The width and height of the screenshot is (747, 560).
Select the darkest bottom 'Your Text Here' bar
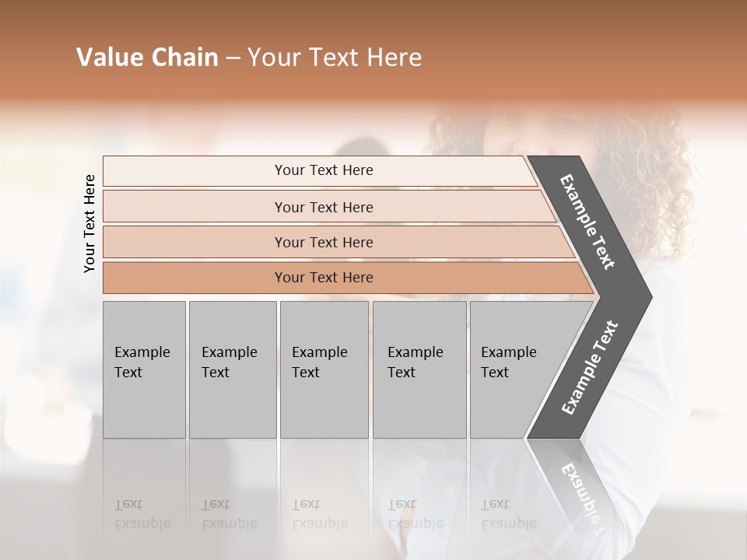(x=323, y=278)
